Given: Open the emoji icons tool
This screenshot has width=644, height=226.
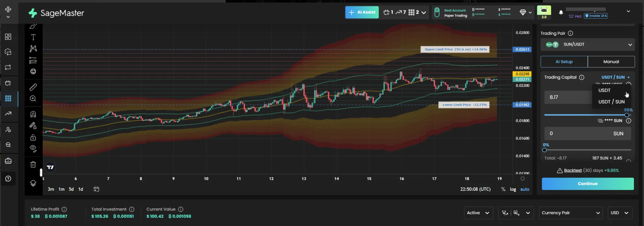Looking at the screenshot, I should (33, 72).
